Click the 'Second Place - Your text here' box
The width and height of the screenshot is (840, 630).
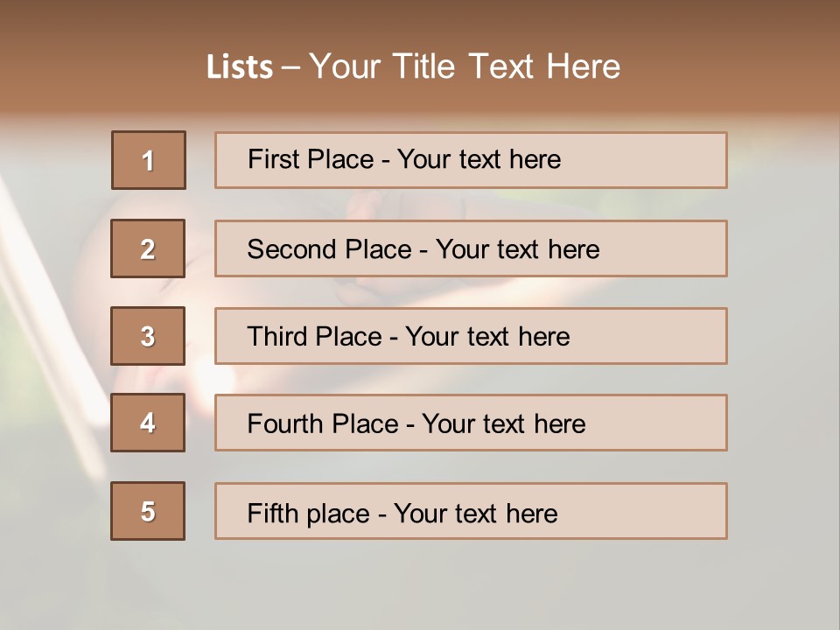pos(471,248)
